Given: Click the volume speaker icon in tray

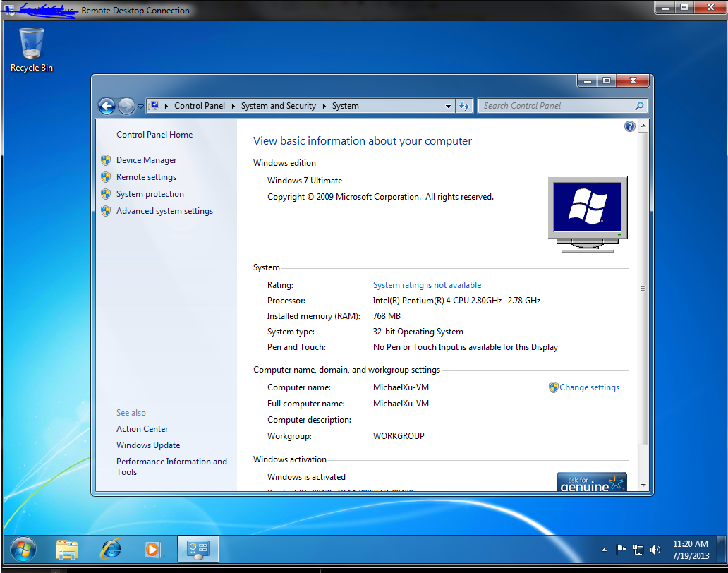Looking at the screenshot, I should 655,549.
